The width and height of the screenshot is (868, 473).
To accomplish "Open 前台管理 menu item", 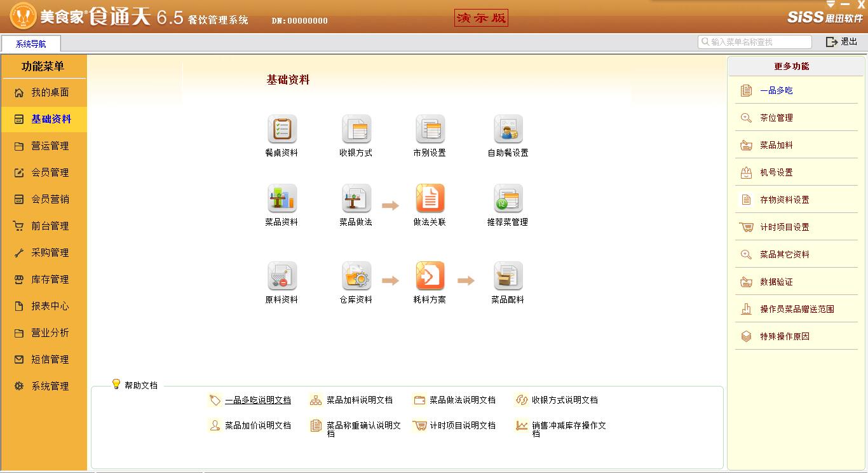I will click(43, 226).
